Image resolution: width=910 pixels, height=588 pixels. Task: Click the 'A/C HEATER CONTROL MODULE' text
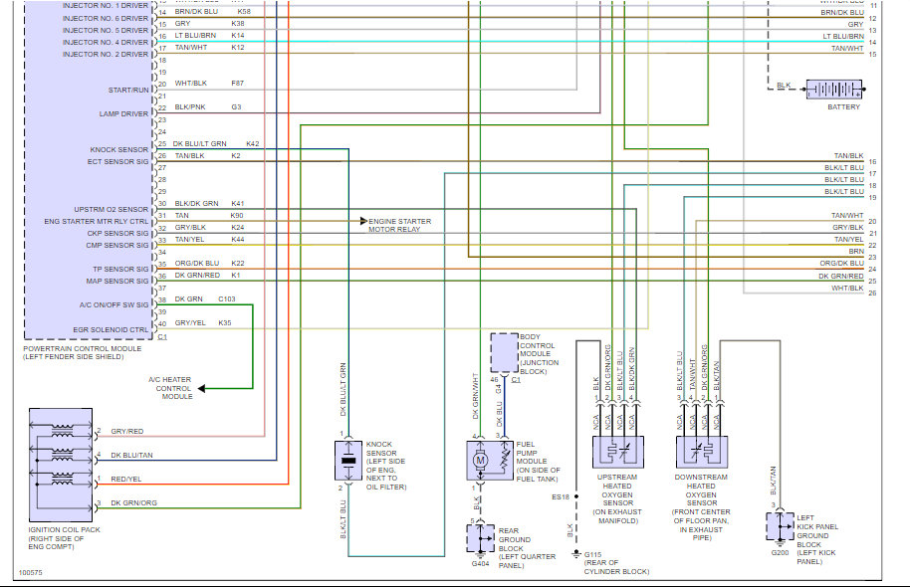[170, 388]
